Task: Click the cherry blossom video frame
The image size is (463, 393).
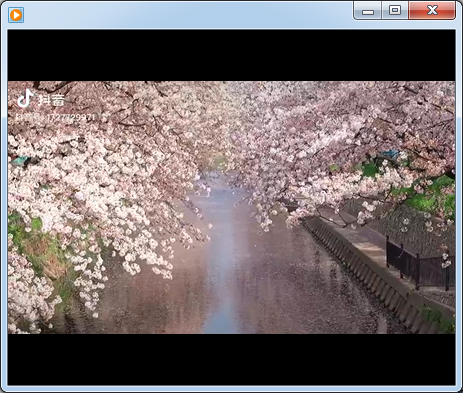Action: [x=231, y=207]
